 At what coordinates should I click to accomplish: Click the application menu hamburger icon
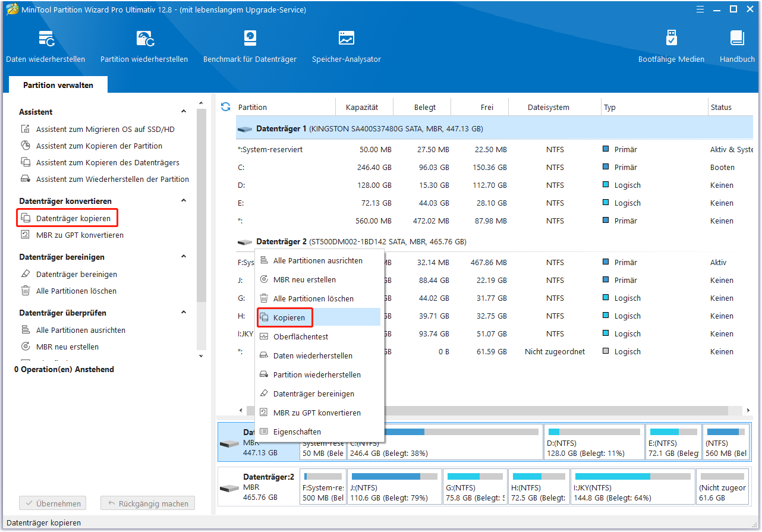tap(701, 10)
